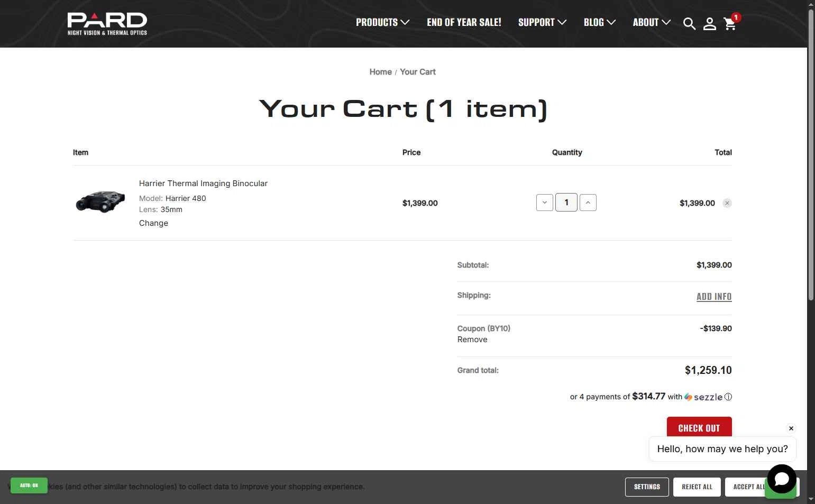Open the live chat bubble icon
The width and height of the screenshot is (815, 504).
(x=782, y=479)
